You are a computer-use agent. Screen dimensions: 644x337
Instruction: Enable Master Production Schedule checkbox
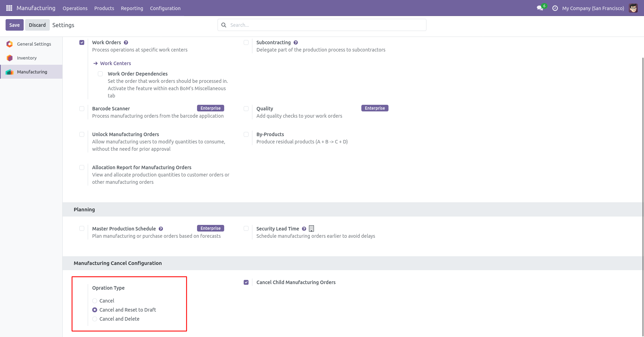point(82,228)
